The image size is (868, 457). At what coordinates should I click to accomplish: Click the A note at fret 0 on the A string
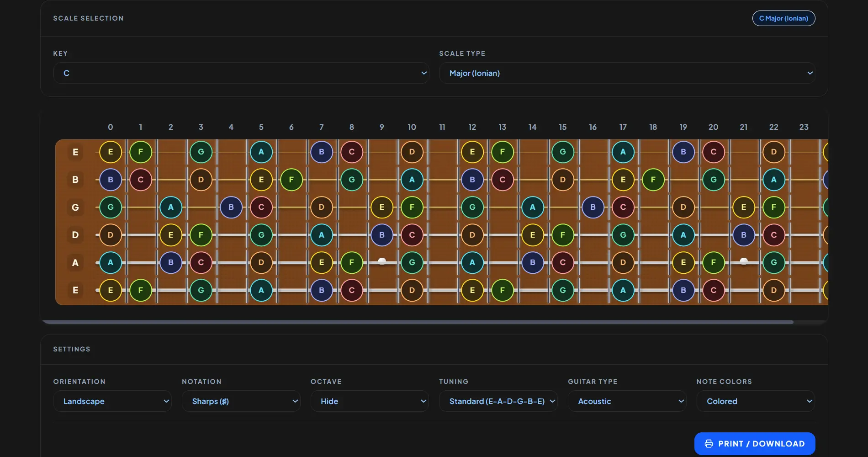(x=111, y=263)
